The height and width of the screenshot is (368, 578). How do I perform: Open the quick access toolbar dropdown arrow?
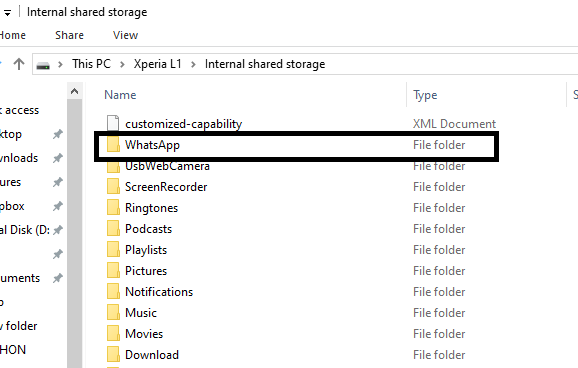pyautogui.click(x=7, y=13)
